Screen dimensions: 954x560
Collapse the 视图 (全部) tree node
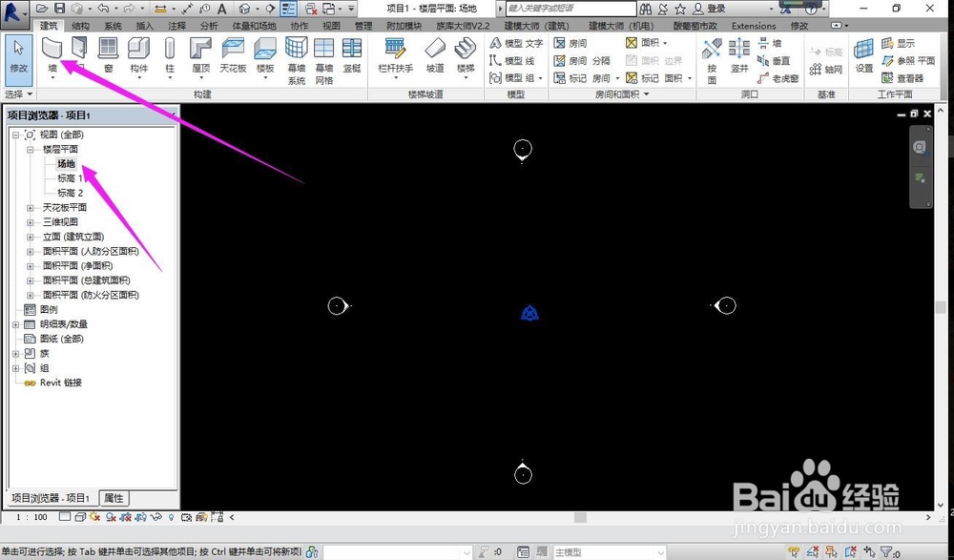[x=16, y=135]
